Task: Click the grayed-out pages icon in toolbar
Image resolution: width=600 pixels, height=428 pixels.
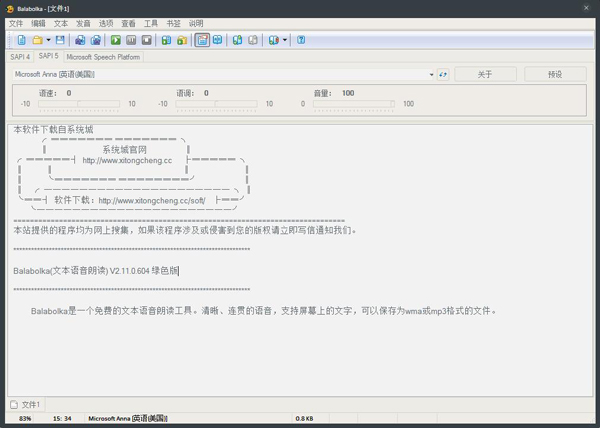Action: pos(253,40)
